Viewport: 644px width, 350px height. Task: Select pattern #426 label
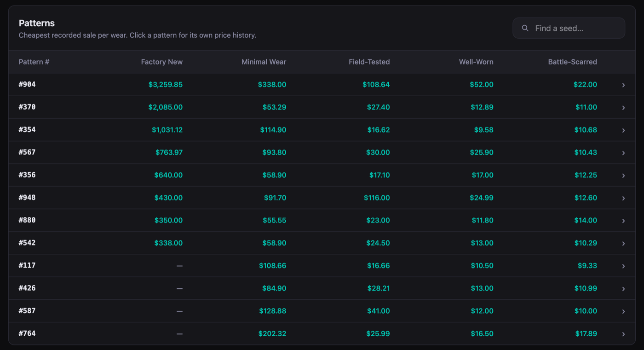27,288
